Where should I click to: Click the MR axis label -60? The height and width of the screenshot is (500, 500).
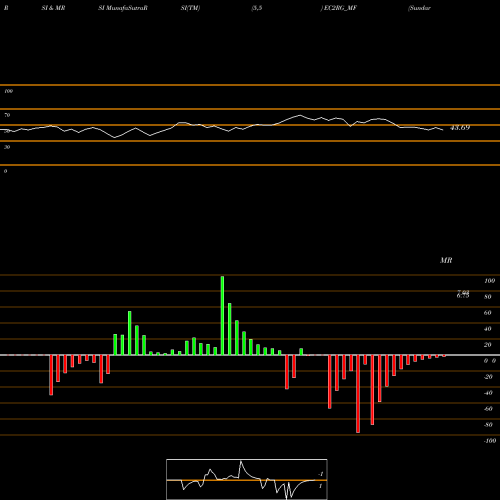[x=488, y=409]
